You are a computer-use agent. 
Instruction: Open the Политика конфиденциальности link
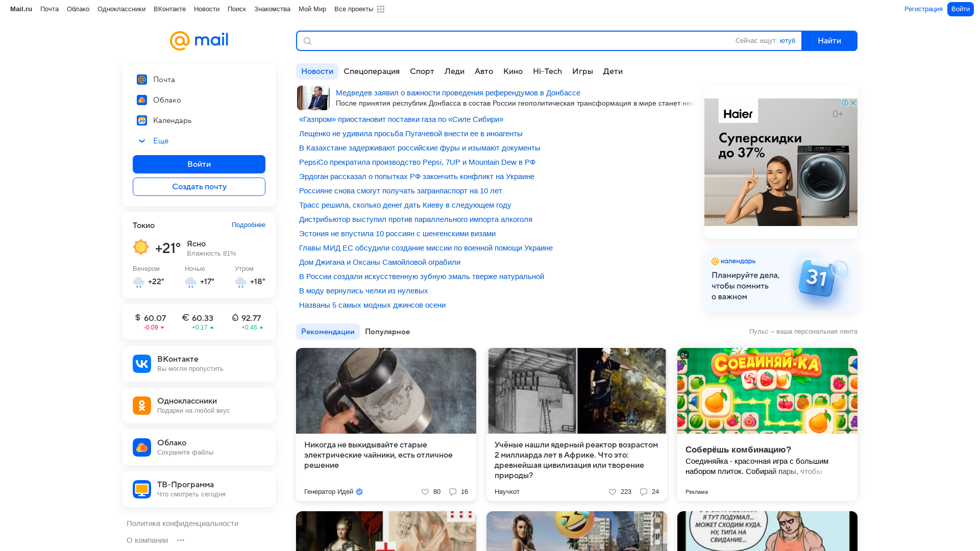tap(182, 523)
